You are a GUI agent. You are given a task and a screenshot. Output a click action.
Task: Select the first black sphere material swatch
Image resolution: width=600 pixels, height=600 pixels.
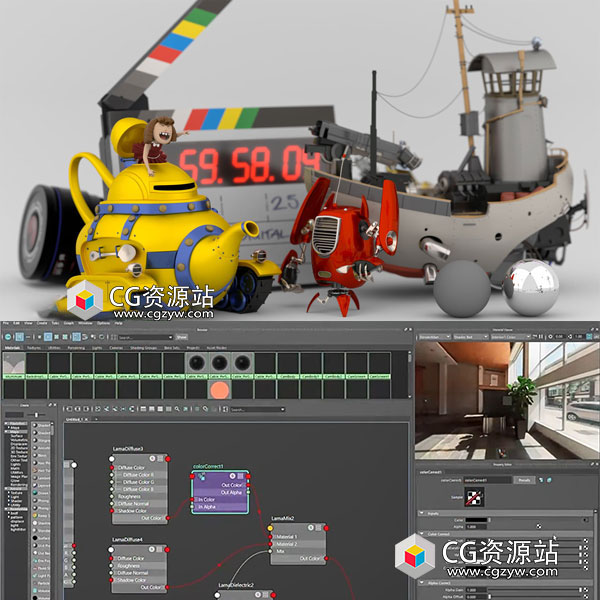click(x=196, y=362)
